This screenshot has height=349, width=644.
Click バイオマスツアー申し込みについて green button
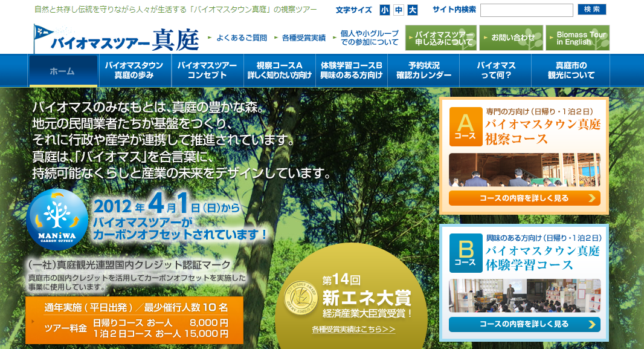(x=441, y=38)
